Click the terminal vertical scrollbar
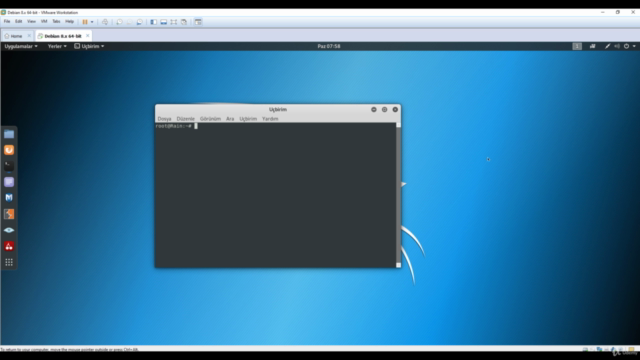This screenshot has width=640, height=360. [398, 195]
